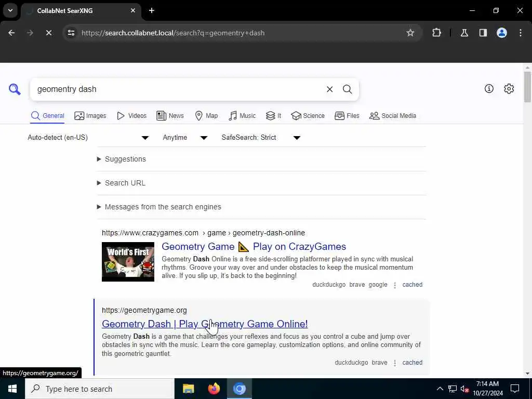Switch to Images search tab

point(90,116)
